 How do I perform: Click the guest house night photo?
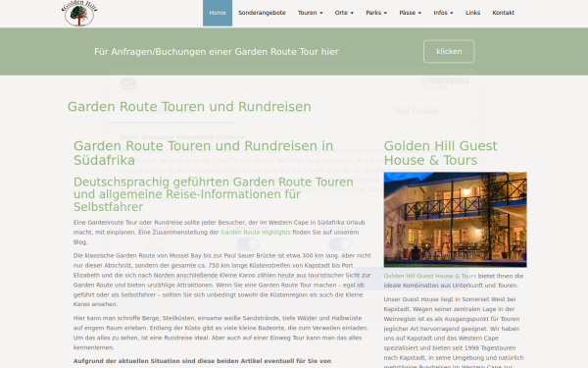pyautogui.click(x=455, y=220)
